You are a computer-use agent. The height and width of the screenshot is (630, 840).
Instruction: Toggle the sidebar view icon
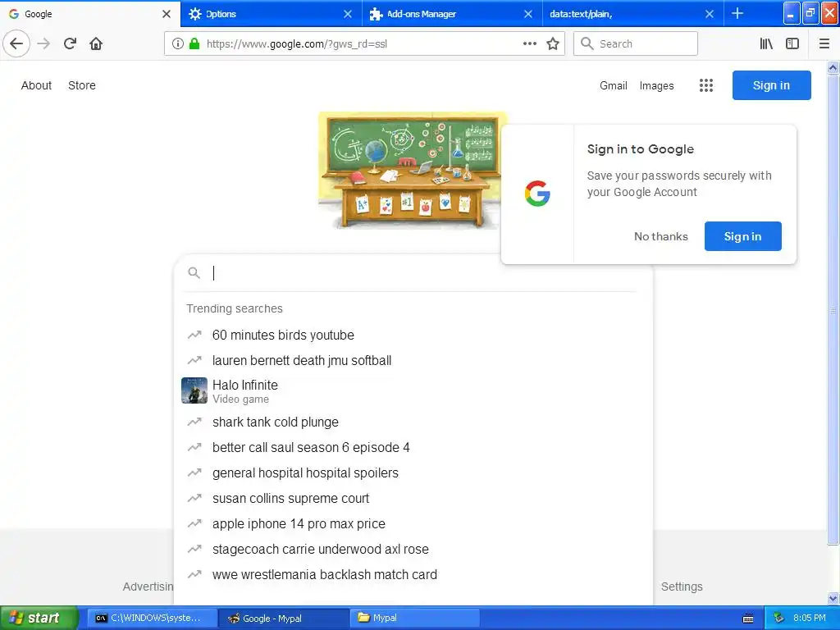click(792, 43)
